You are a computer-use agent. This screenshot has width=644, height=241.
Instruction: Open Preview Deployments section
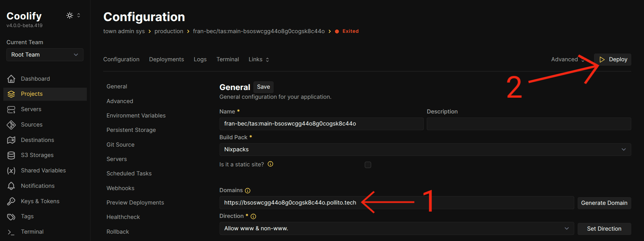coord(135,203)
